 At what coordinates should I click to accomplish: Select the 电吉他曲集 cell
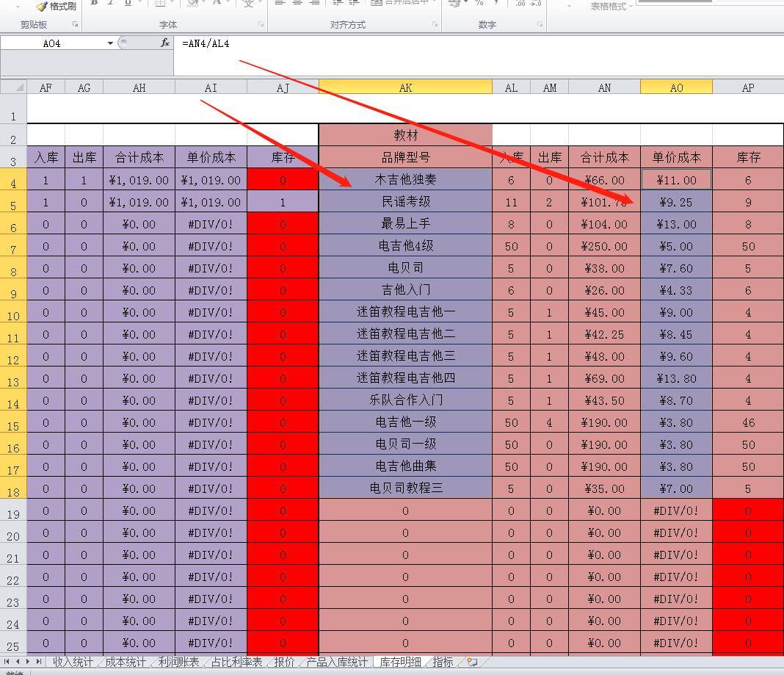[405, 466]
